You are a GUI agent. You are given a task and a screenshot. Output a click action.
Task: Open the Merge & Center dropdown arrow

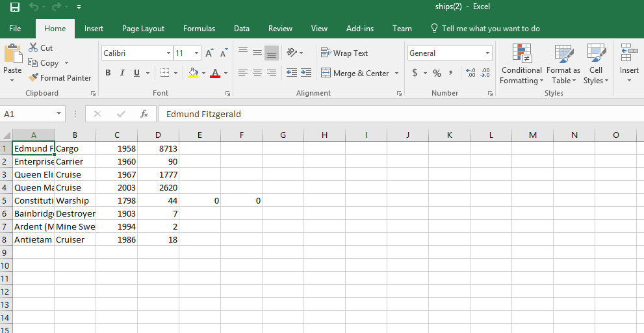[397, 73]
